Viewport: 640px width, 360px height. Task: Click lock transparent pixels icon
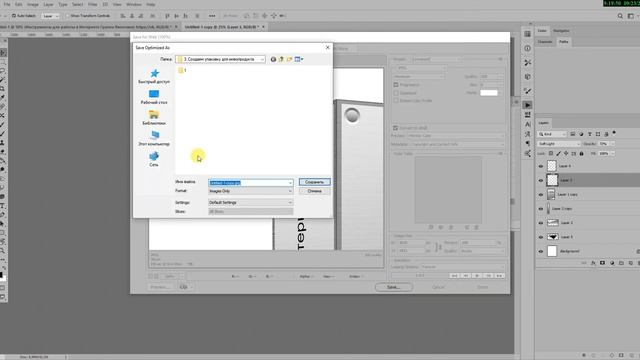(x=551, y=153)
